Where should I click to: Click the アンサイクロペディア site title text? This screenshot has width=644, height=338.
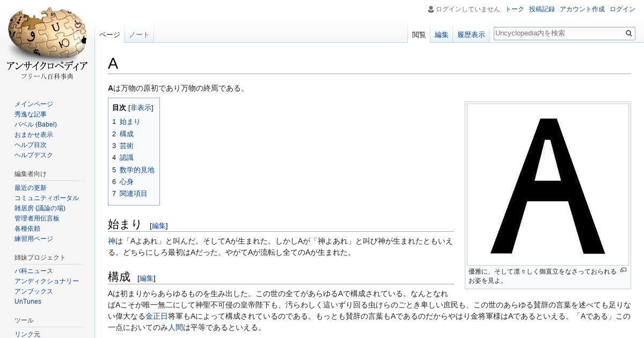click(47, 66)
